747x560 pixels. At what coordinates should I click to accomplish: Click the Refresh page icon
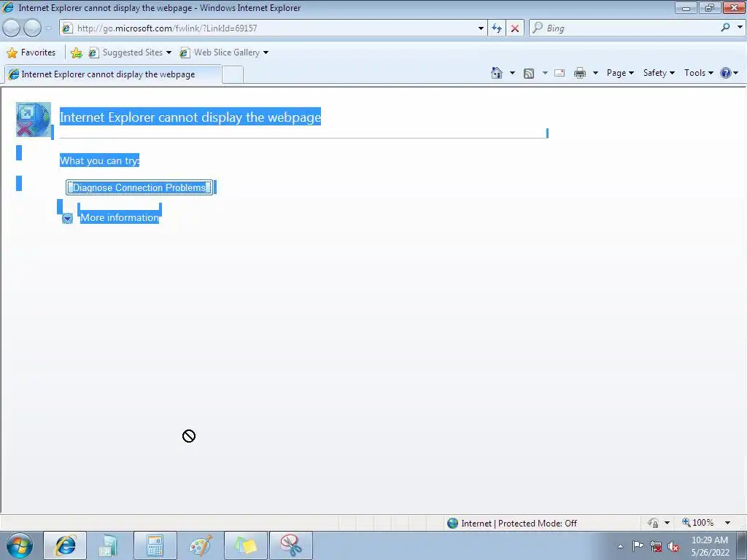coord(497,28)
